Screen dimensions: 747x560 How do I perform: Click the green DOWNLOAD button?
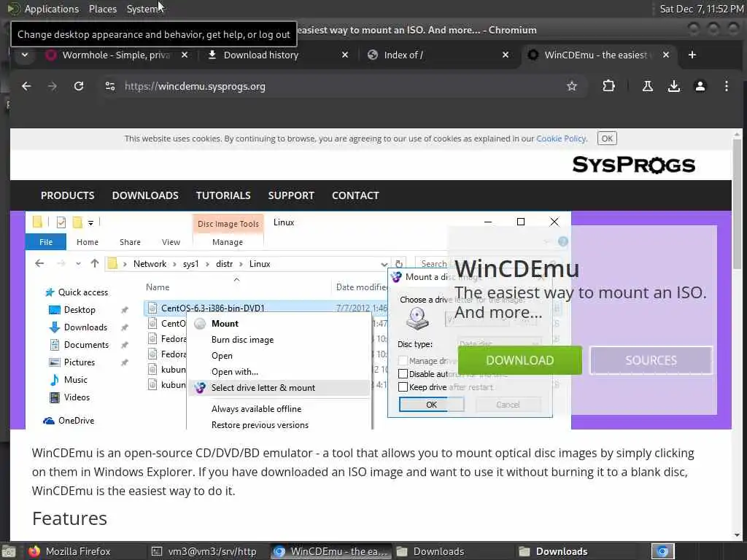tap(519, 360)
